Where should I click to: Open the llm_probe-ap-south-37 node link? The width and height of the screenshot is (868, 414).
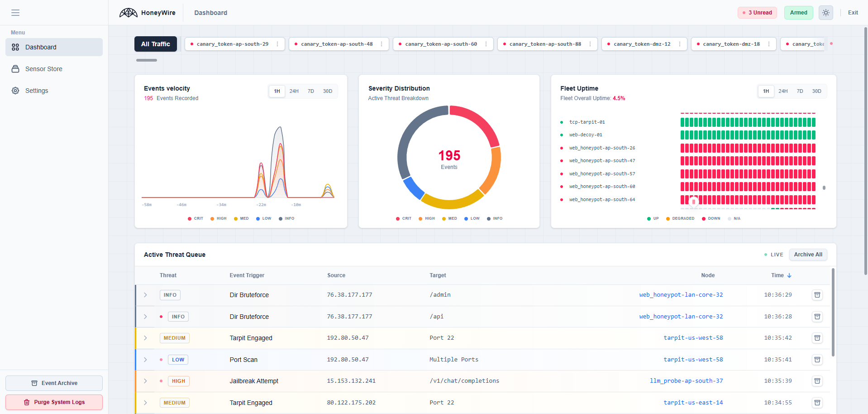click(686, 381)
